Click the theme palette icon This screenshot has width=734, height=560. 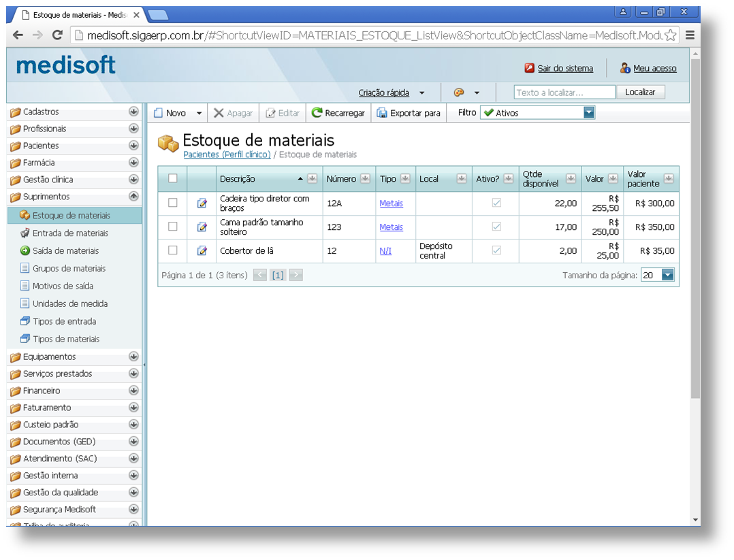(x=459, y=93)
